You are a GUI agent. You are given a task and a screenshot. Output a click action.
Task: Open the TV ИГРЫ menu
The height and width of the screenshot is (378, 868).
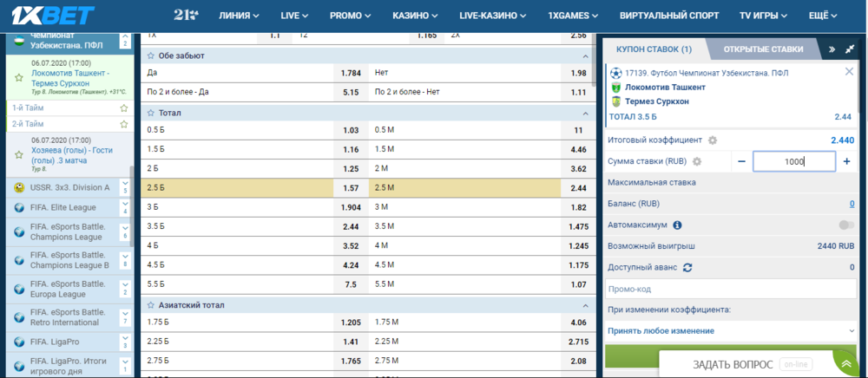click(x=763, y=16)
